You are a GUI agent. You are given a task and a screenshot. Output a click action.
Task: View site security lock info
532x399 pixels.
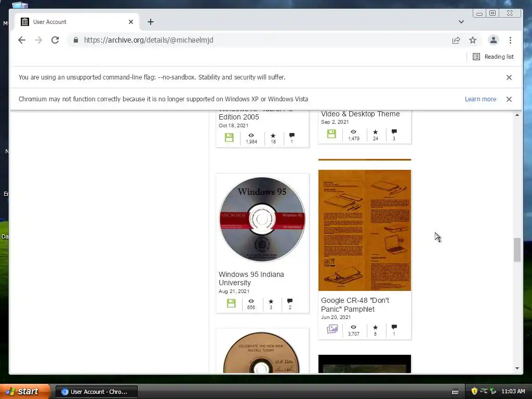click(76, 40)
